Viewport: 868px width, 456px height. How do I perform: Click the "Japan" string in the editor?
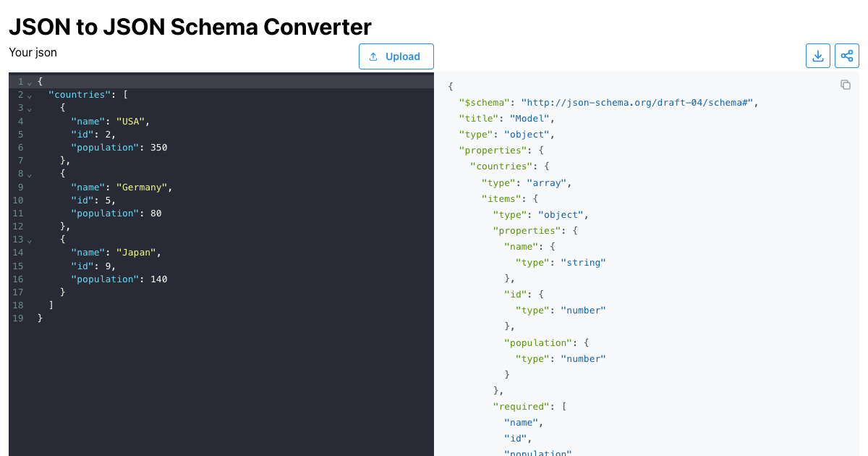pyautogui.click(x=136, y=253)
